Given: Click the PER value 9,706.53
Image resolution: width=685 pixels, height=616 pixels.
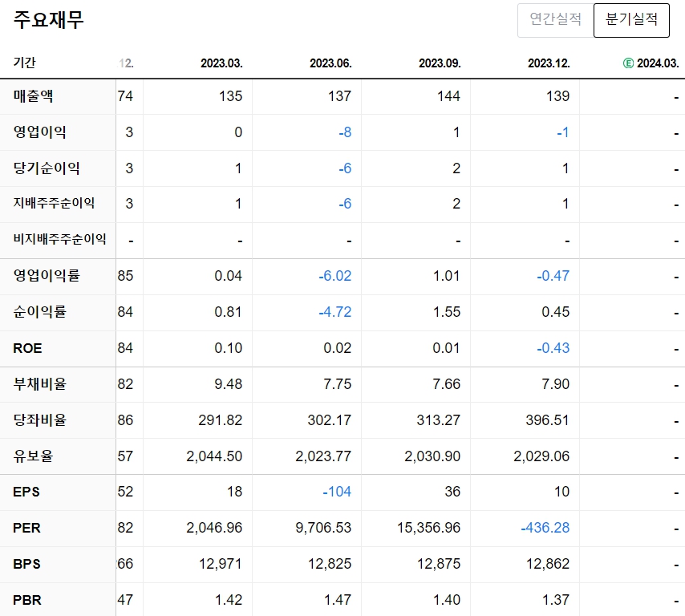Looking at the screenshot, I should tap(323, 528).
